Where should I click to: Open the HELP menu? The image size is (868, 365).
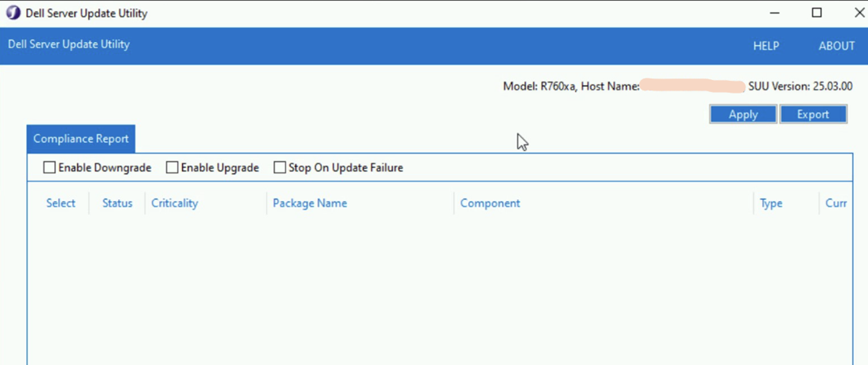click(766, 46)
